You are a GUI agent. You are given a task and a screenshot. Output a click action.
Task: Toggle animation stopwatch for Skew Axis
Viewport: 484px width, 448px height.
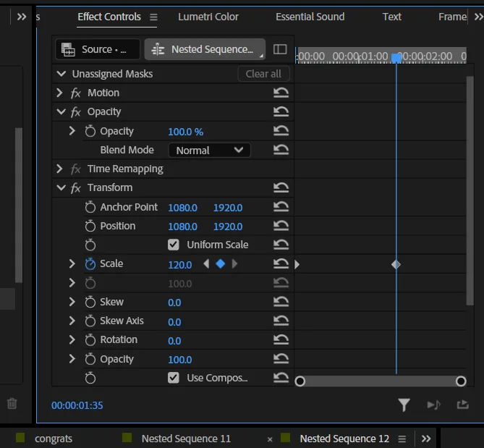[x=90, y=321]
